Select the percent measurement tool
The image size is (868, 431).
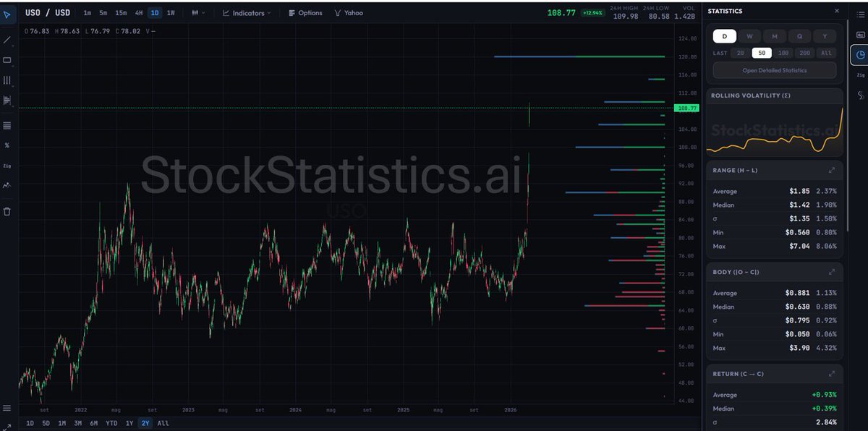(7, 145)
